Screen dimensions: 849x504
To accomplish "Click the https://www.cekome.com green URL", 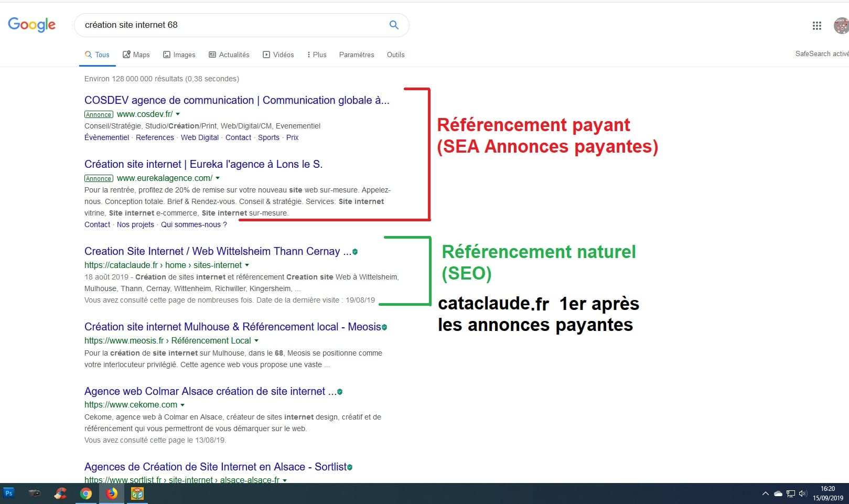I will click(x=131, y=404).
